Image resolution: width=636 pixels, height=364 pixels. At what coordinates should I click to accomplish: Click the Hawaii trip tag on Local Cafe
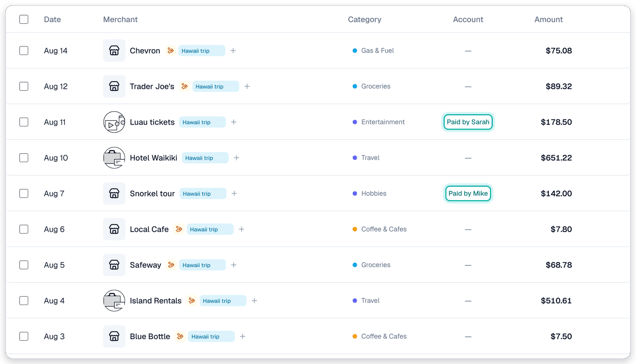click(210, 229)
